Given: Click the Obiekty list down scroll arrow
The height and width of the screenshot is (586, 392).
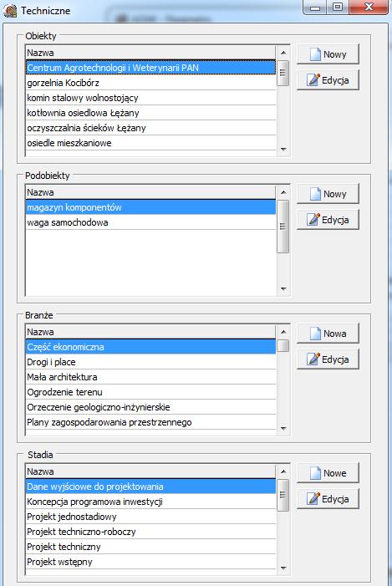Looking at the screenshot, I should point(283,150).
